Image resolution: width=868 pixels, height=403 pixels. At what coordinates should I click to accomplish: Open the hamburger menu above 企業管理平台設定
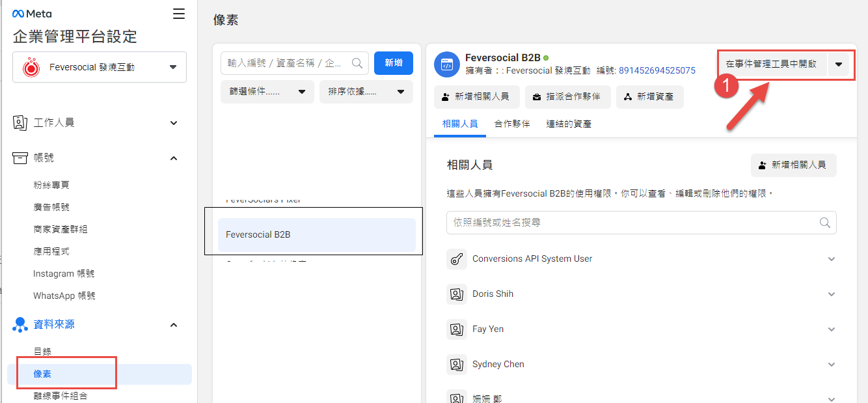(x=179, y=12)
